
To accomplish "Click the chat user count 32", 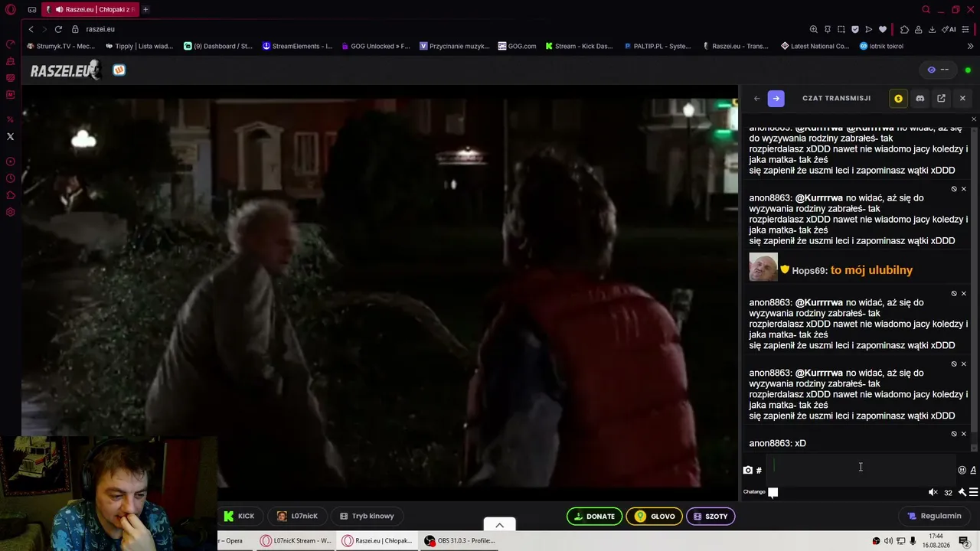I will tap(948, 493).
